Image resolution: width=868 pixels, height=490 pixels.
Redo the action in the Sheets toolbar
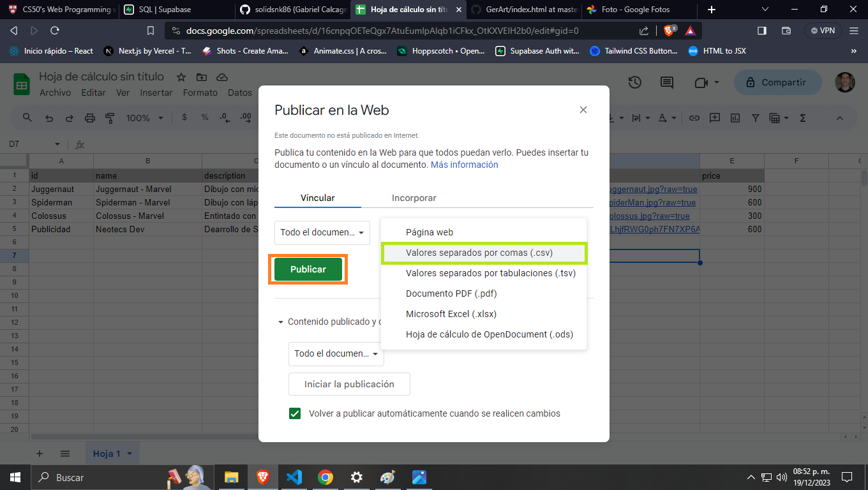click(70, 118)
